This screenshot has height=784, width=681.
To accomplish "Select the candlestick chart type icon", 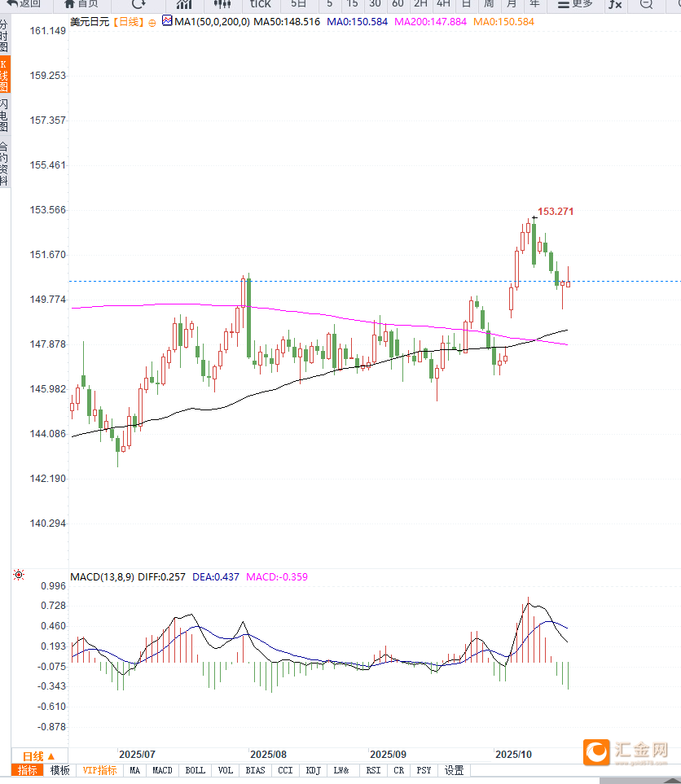I will 222,4.
